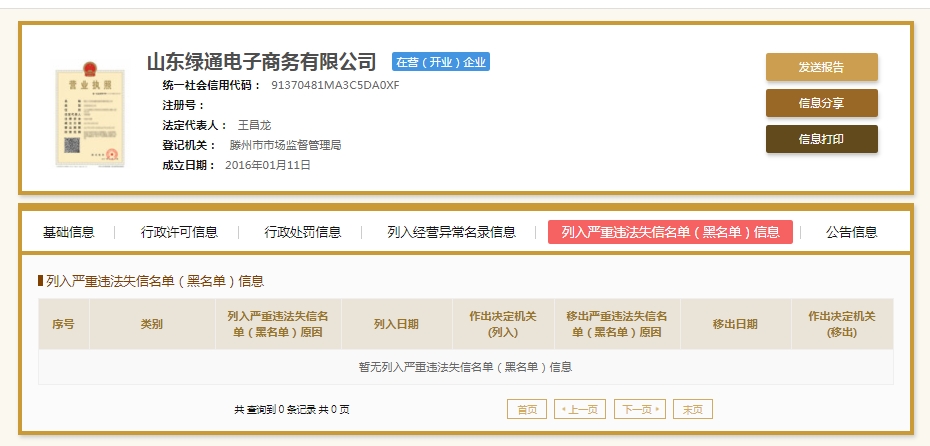Click the 法定代表人 label
Screen dimensions: 930x446
tap(195, 125)
